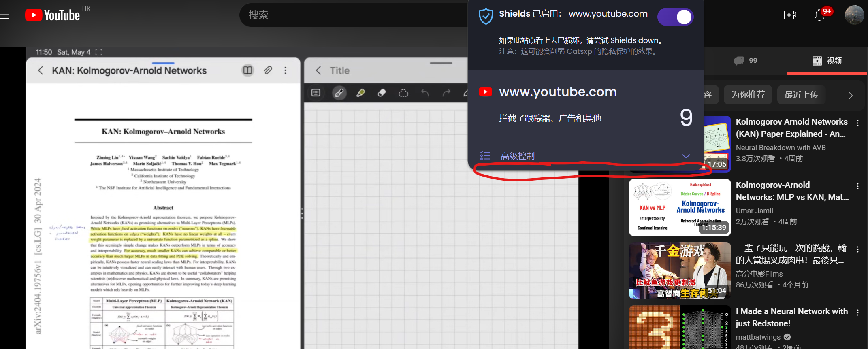This screenshot has height=349, width=868.
Task: Go to the YouTube home logo
Action: pos(53,15)
